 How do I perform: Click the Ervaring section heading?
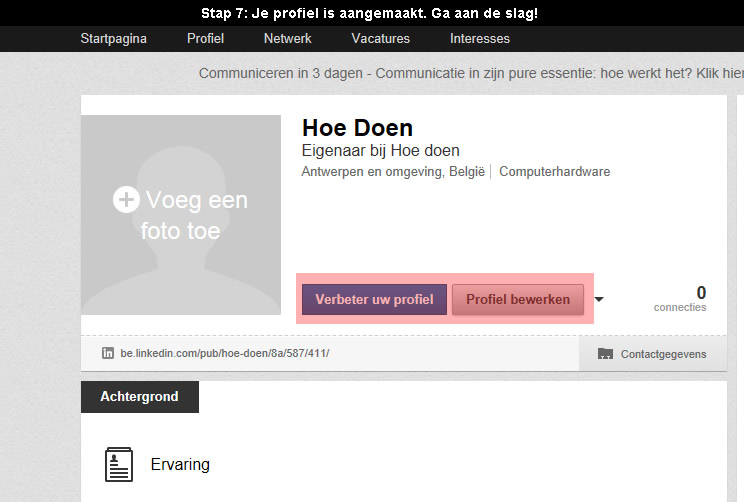(x=180, y=465)
